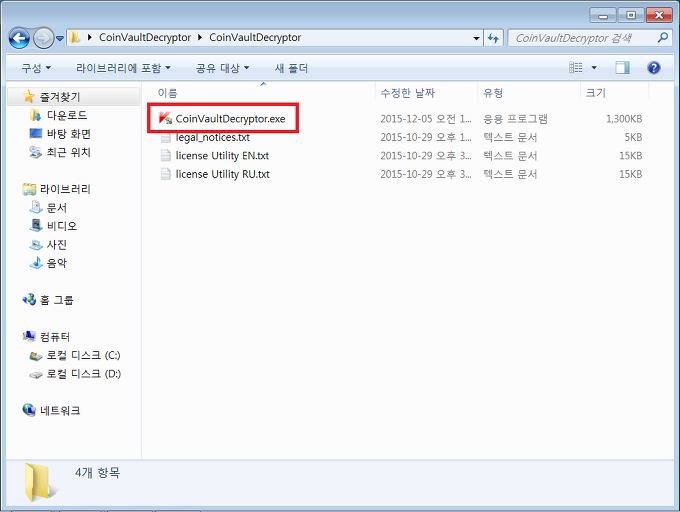Screen dimensions: 680x512
Task: Click the 즐겨찾기 star icon
Action: (x=29, y=96)
